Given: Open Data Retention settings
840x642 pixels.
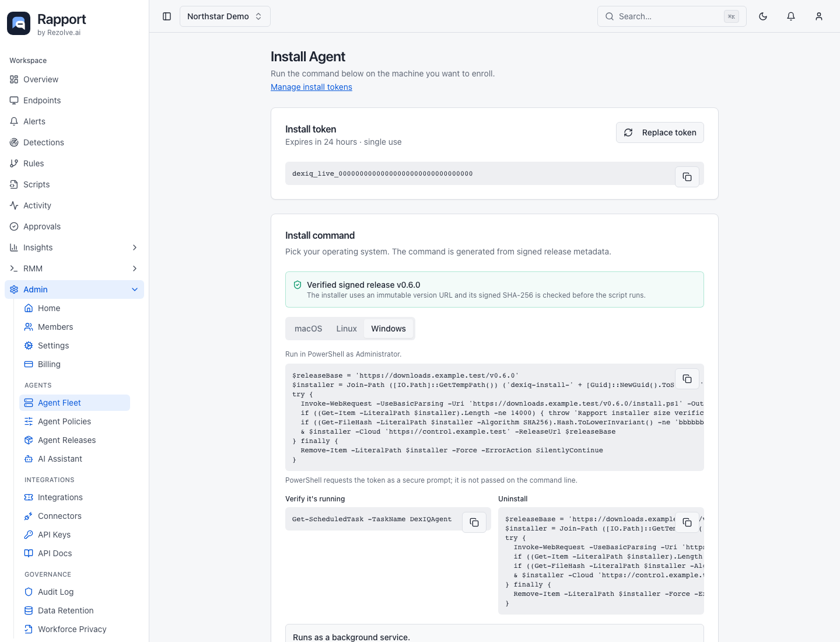Looking at the screenshot, I should coord(75,610).
